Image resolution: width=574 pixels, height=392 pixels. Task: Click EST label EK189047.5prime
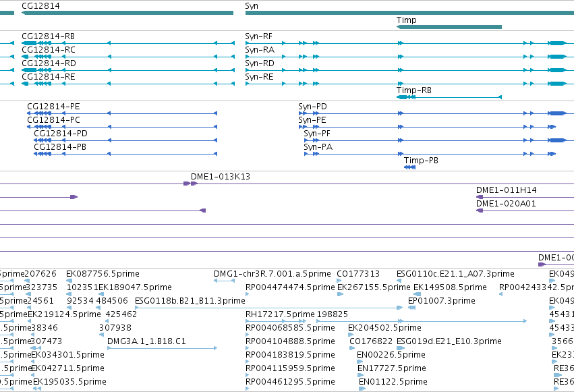(x=135, y=287)
